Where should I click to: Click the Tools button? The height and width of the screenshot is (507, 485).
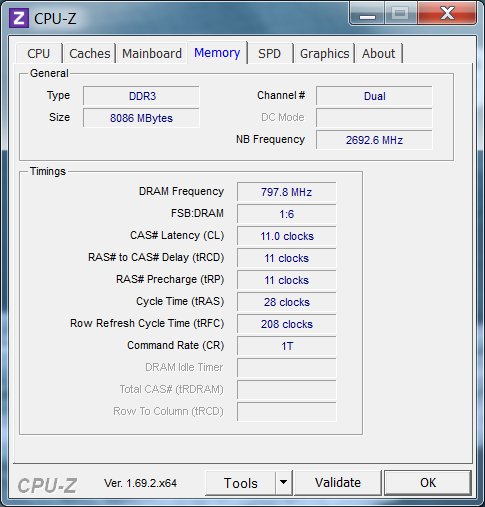point(241,483)
